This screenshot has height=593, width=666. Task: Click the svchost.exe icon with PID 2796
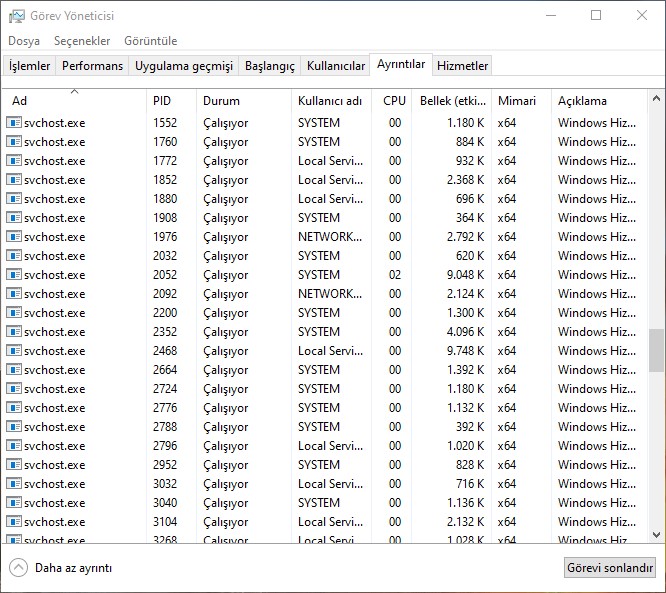click(x=14, y=446)
